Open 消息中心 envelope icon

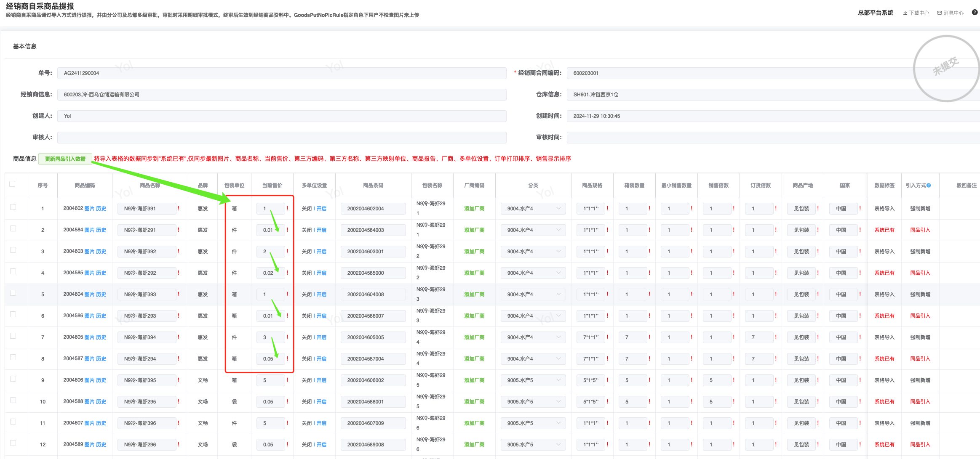[939, 13]
